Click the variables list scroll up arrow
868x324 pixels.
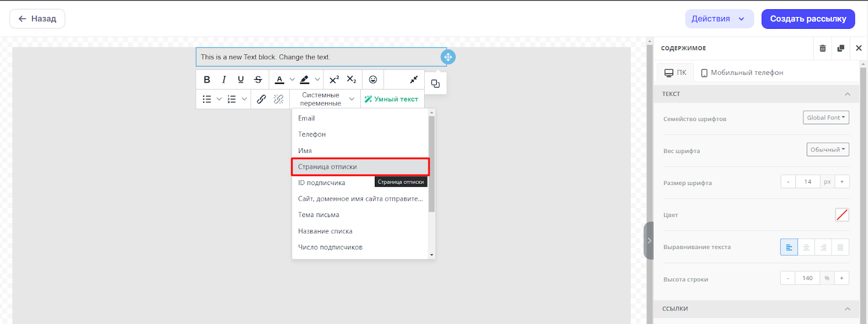tap(432, 113)
